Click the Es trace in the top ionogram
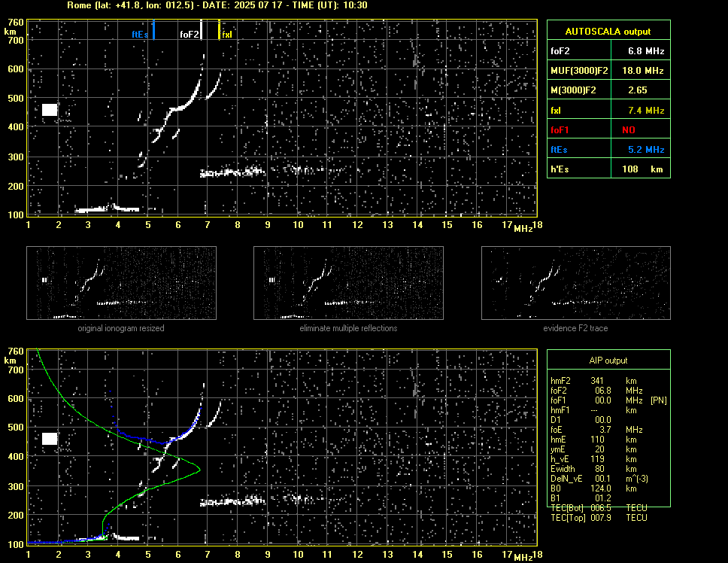Screen dimensions: 728x563 [x=107, y=209]
